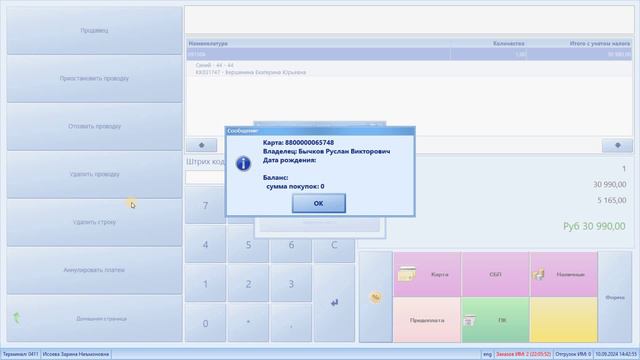Click Отозвать проводку
Screen dimensions: 640x360
(94, 126)
